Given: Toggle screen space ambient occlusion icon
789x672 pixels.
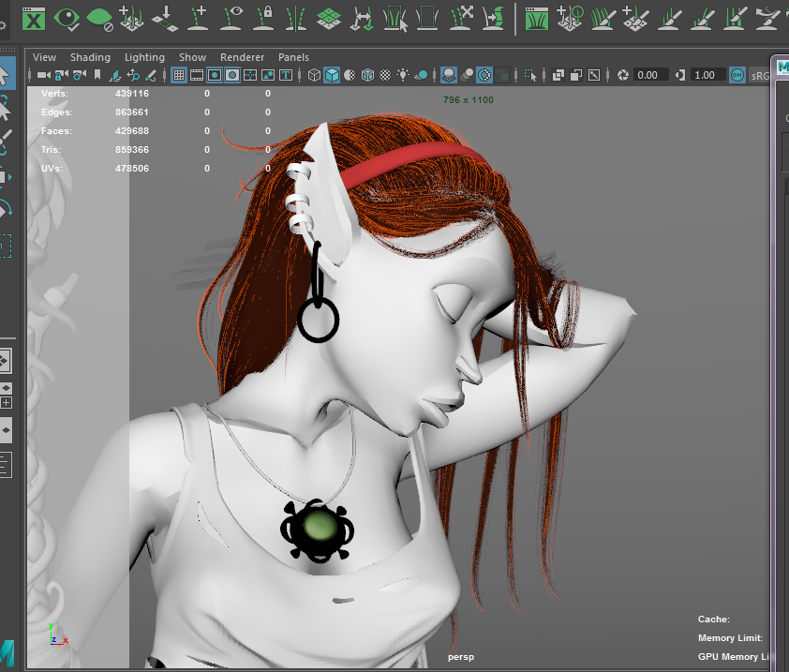Looking at the screenshot, I should pos(449,76).
